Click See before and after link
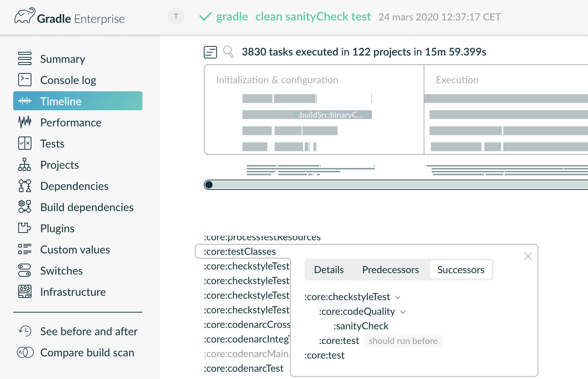Screen dimensions: 588x379 [89, 331]
